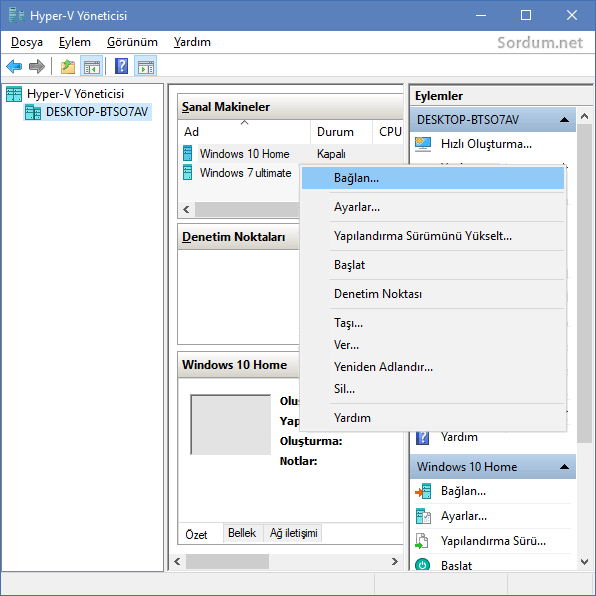Select the Hyper-V Yöneticisi tree node
The width and height of the screenshot is (596, 596).
tap(75, 94)
